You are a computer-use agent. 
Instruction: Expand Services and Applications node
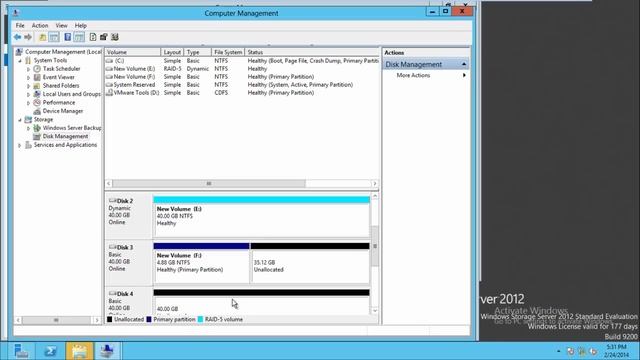click(x=20, y=145)
